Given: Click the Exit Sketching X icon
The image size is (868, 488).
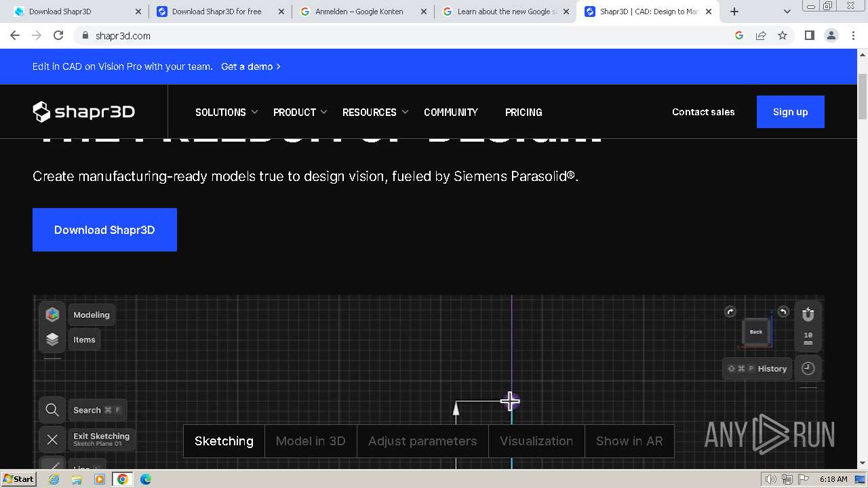Looking at the screenshot, I should coord(52,439).
